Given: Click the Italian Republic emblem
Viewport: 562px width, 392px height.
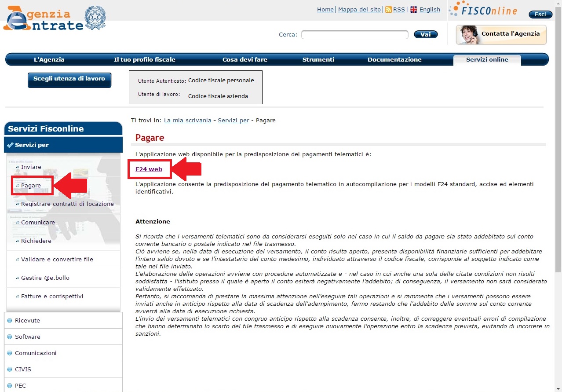Looking at the screenshot, I should click(x=95, y=17).
